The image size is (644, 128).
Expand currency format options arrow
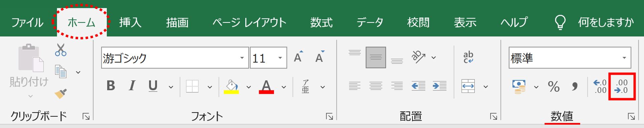(536, 87)
